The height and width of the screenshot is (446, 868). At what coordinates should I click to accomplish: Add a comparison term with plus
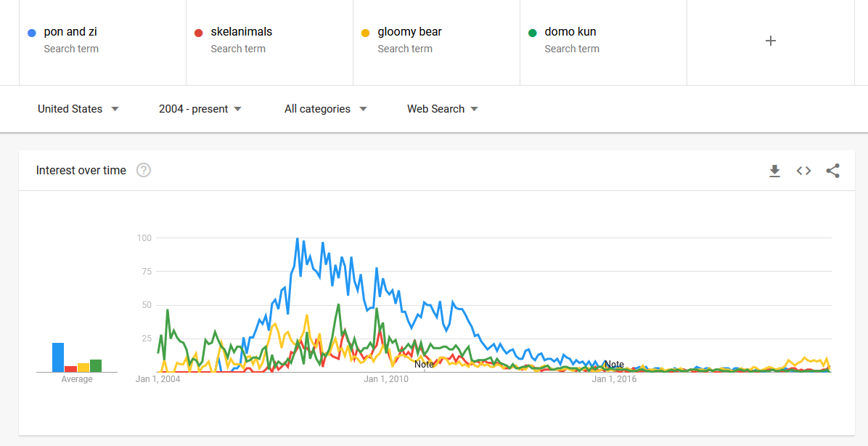coord(770,41)
